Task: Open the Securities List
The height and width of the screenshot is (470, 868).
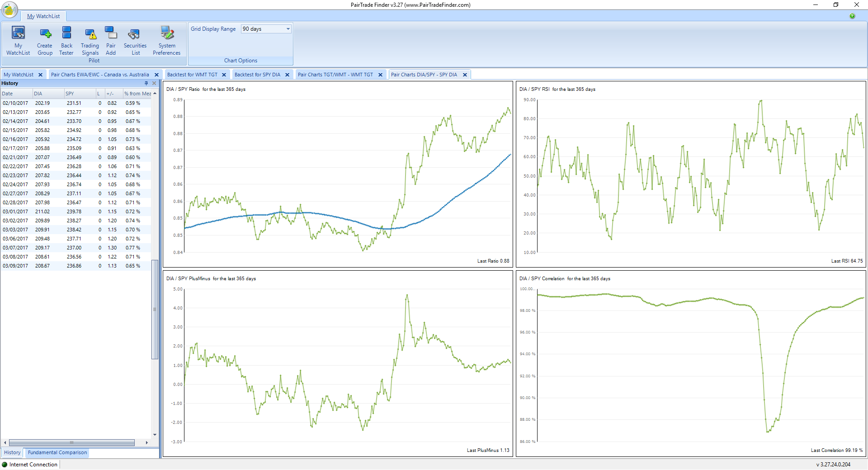Action: [135, 40]
